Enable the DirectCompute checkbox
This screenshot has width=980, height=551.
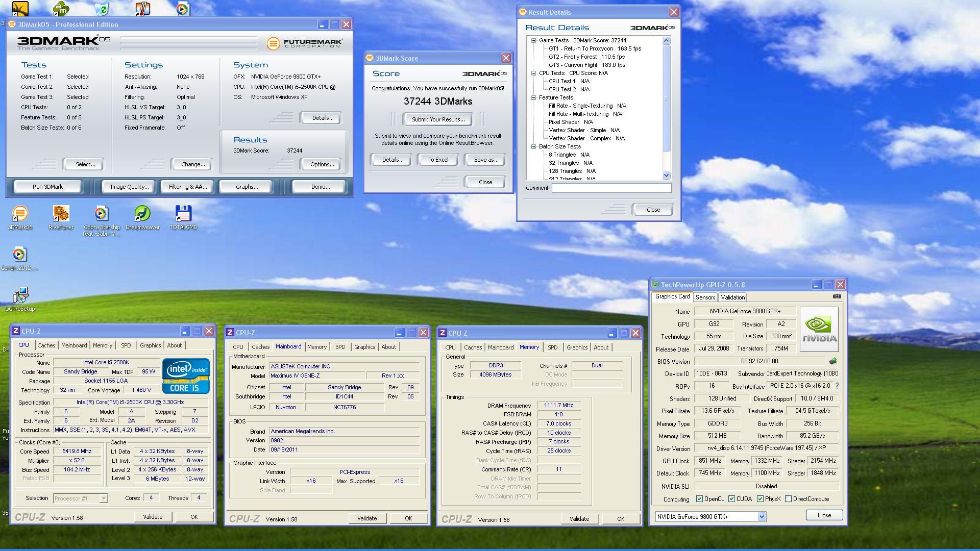pyautogui.click(x=788, y=499)
